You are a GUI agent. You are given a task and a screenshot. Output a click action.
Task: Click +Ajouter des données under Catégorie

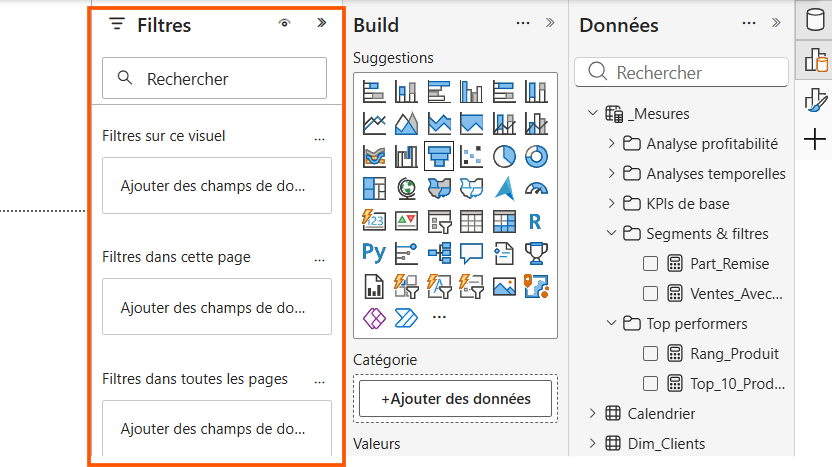pos(455,399)
